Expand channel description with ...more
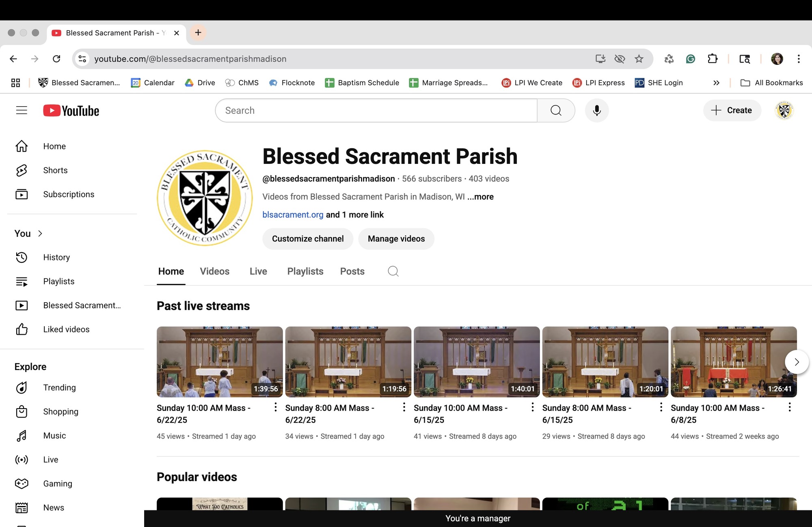This screenshot has width=812, height=527. coord(480,197)
